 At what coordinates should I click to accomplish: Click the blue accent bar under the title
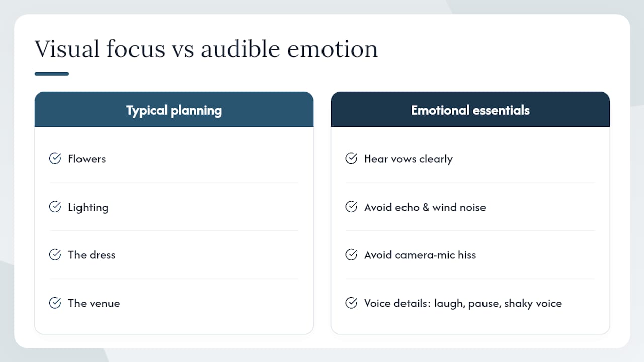[x=52, y=74]
